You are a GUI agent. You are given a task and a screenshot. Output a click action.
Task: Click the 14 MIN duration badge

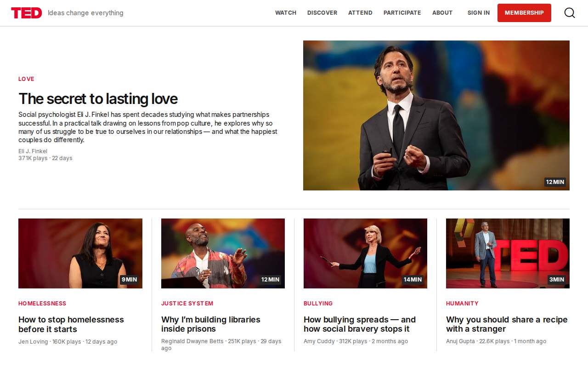(x=413, y=280)
